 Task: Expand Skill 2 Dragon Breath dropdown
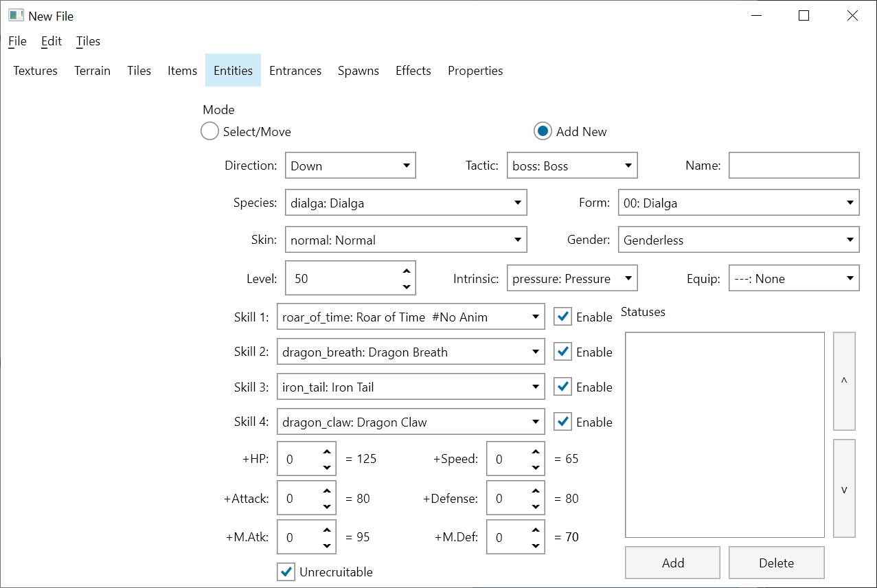tap(411, 352)
